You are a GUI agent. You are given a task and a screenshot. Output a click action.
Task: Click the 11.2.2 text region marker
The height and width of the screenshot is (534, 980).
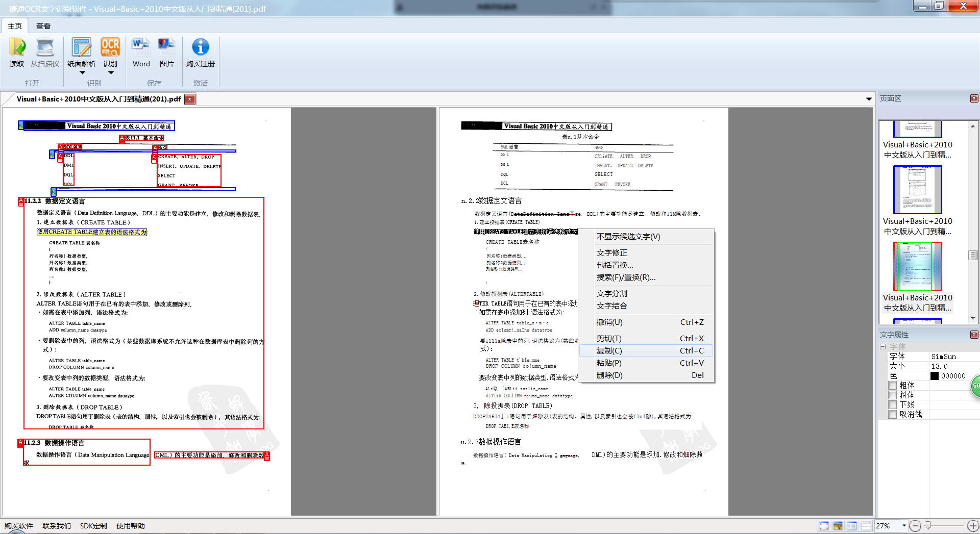[21, 201]
